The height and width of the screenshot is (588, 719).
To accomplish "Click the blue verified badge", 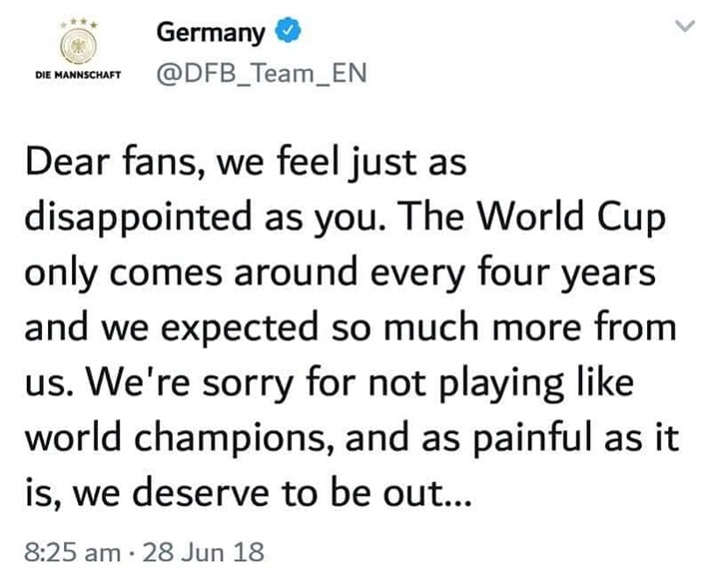I will [287, 30].
